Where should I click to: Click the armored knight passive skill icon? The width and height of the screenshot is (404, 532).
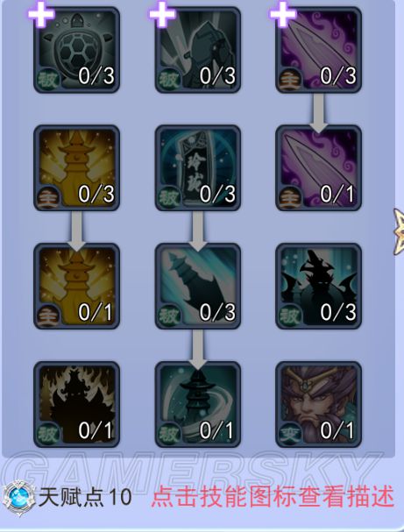point(198,50)
